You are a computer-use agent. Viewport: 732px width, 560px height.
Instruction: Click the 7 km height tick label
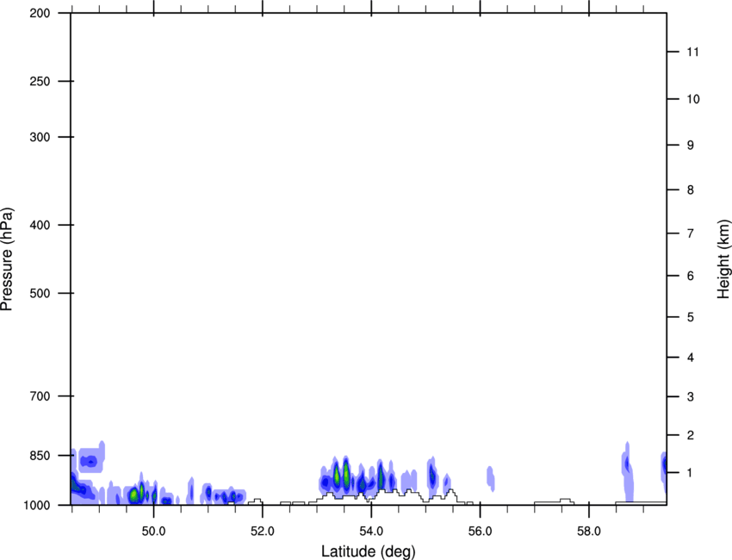click(x=690, y=233)
